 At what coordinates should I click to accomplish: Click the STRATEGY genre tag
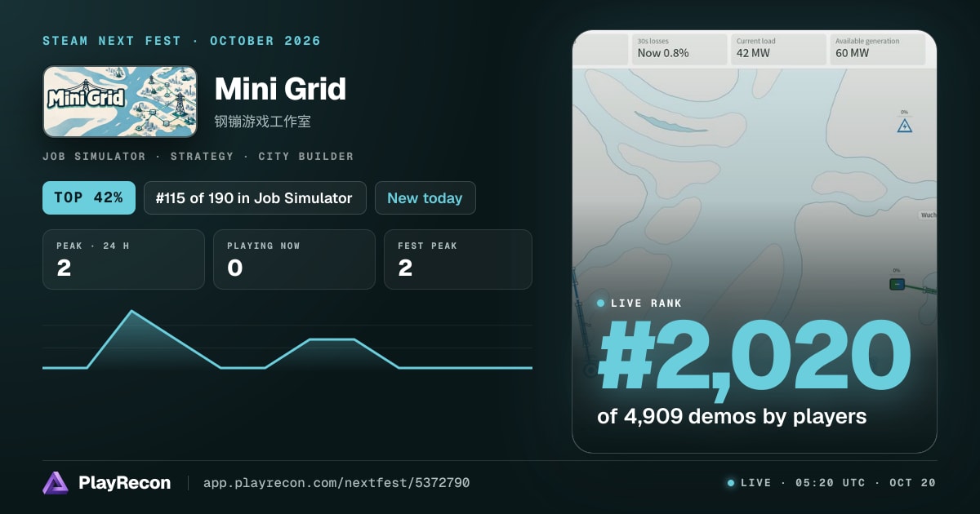coord(202,156)
